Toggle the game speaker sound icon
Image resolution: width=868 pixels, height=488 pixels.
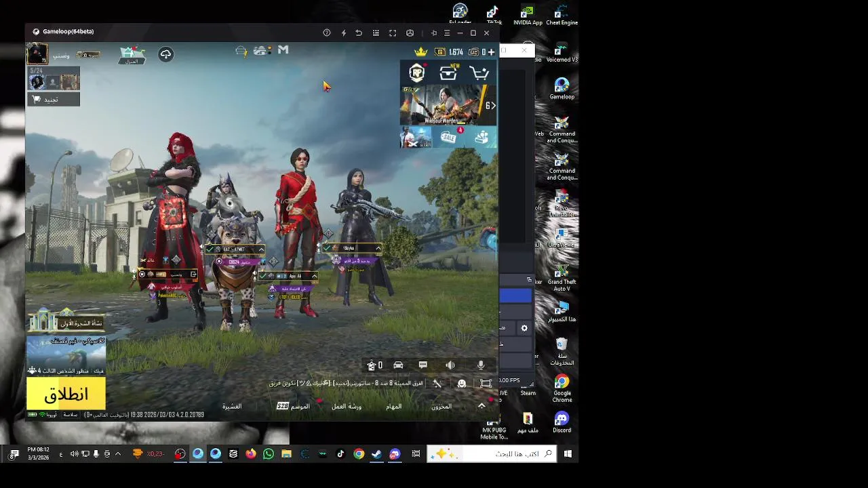click(x=450, y=365)
